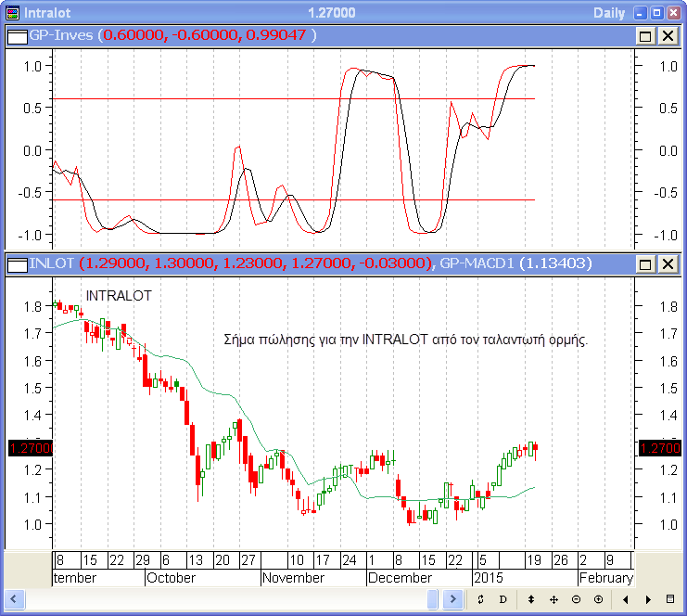Screen dimensions: 687x616
Task: Click the '2015' year label on date axis
Action: pyautogui.click(x=489, y=578)
